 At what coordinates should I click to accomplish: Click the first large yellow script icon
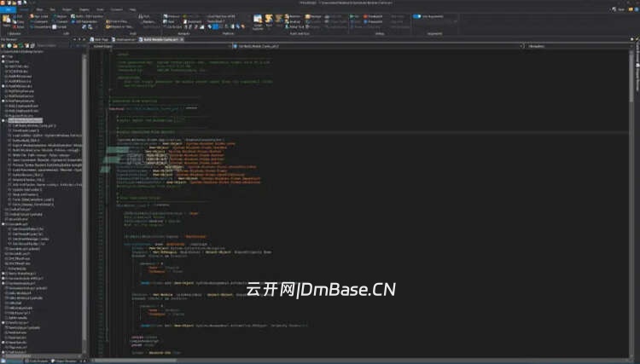pos(269,19)
